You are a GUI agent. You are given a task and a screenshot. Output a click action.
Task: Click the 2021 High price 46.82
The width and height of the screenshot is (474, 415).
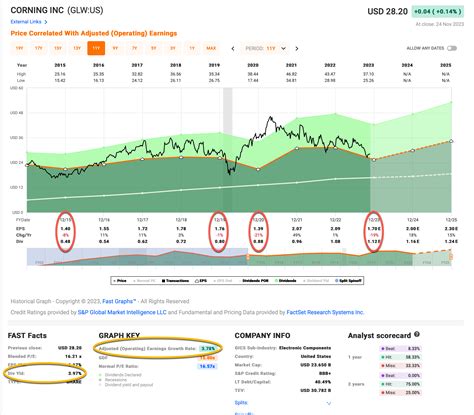(x=291, y=74)
